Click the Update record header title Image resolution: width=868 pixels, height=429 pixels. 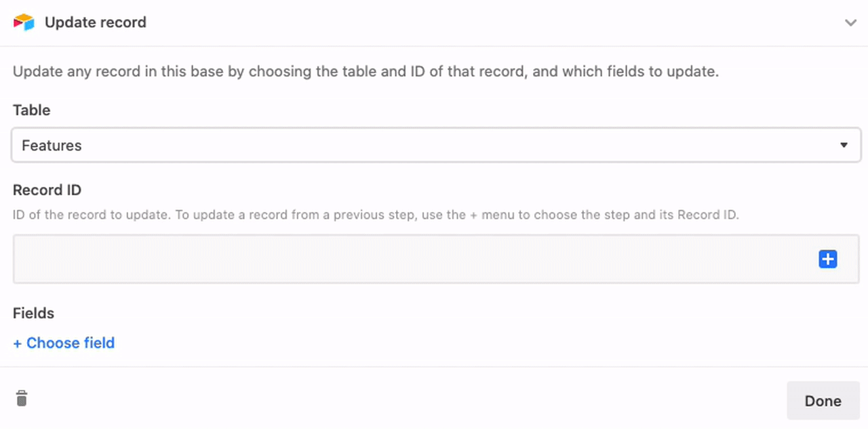coord(96,22)
